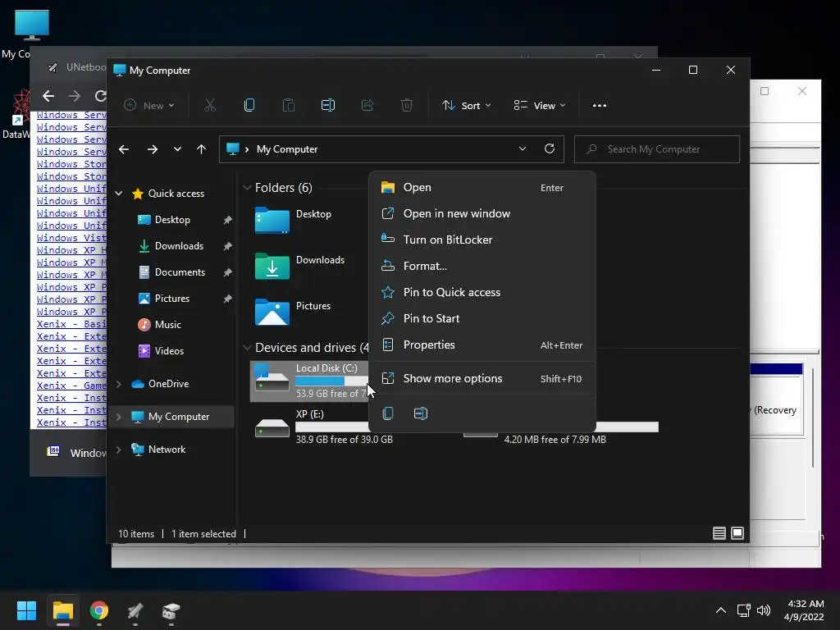Click Copy icon at context menu bottom
This screenshot has height=630, width=840.
pyautogui.click(x=388, y=413)
